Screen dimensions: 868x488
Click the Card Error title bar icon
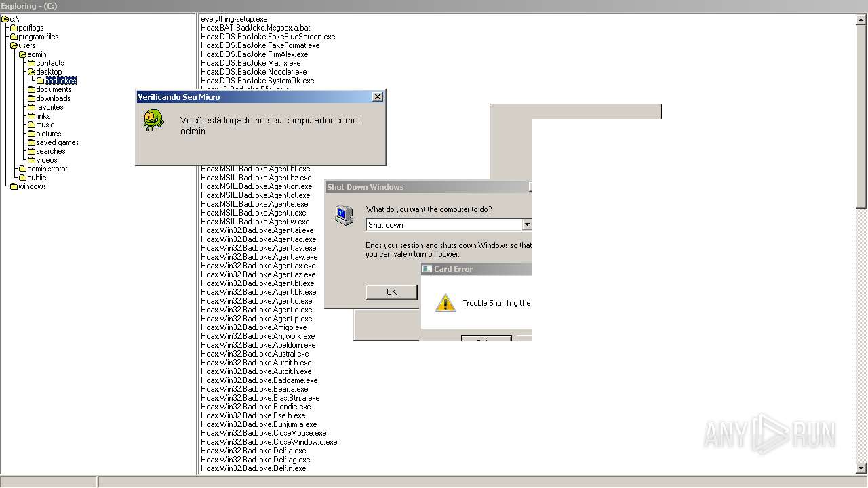(427, 269)
